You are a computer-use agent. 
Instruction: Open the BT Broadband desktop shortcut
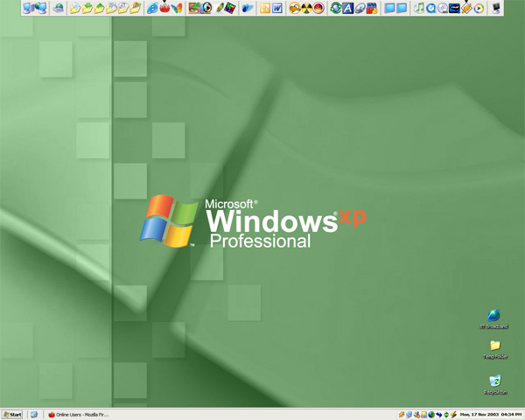493,319
